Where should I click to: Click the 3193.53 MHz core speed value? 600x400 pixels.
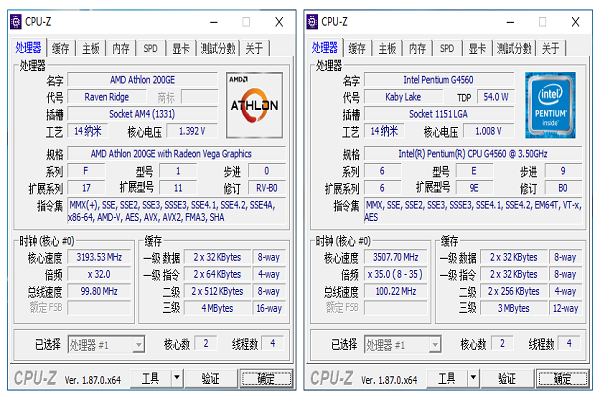tap(99, 257)
